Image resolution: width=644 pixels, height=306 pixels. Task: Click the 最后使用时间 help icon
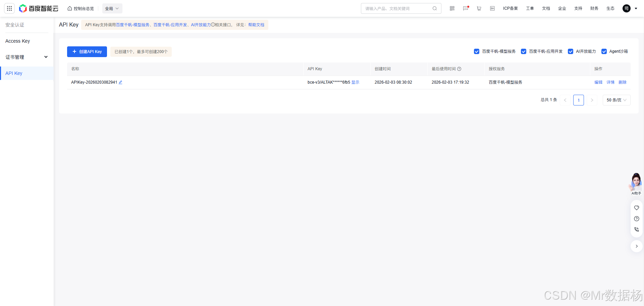coord(459,69)
